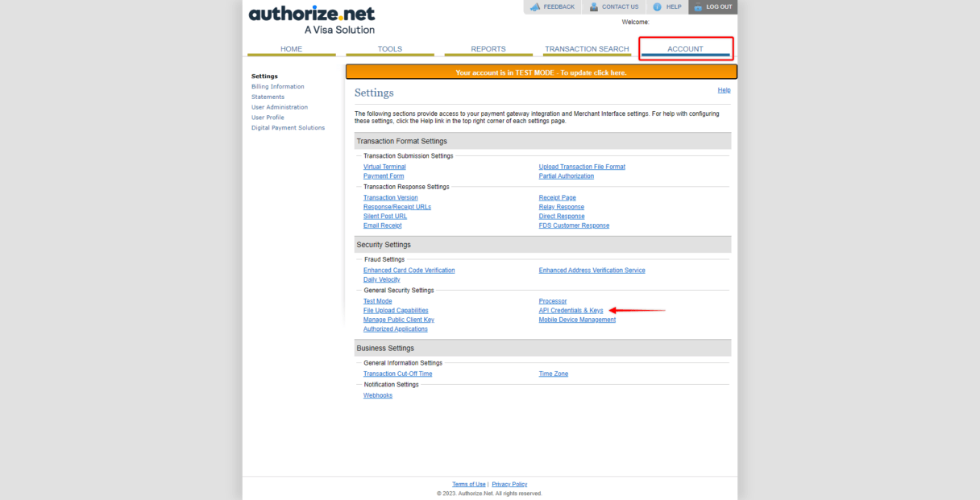Open Relay Response link
Viewport: 980px width, 500px height.
click(x=562, y=207)
